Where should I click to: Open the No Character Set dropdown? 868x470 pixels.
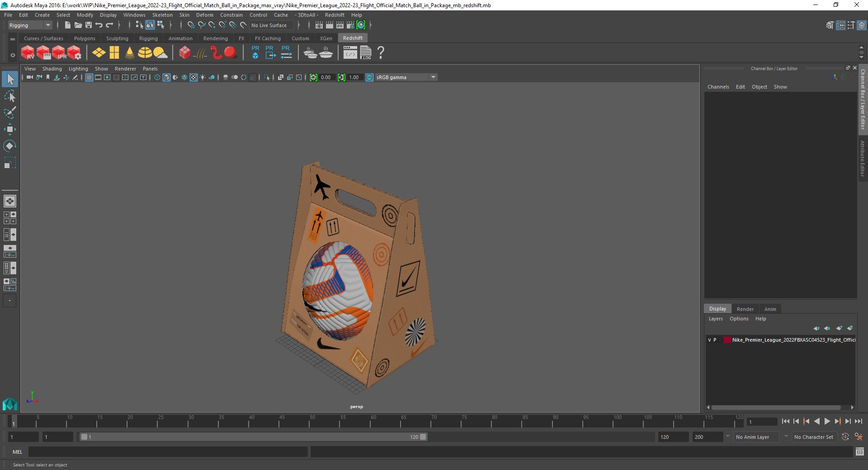(x=815, y=437)
